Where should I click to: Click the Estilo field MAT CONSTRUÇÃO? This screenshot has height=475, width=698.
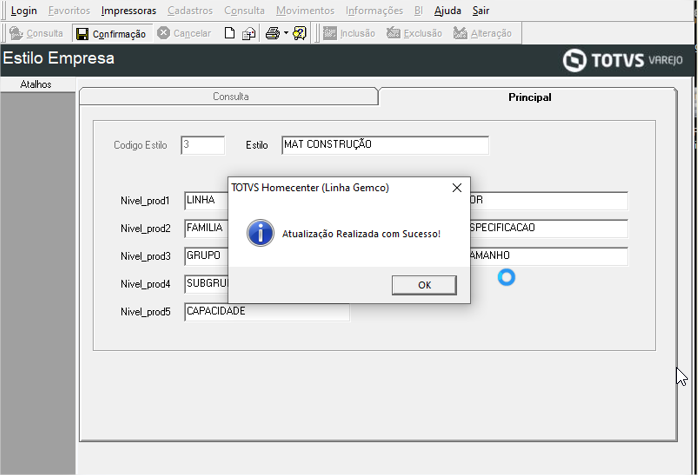(385, 145)
